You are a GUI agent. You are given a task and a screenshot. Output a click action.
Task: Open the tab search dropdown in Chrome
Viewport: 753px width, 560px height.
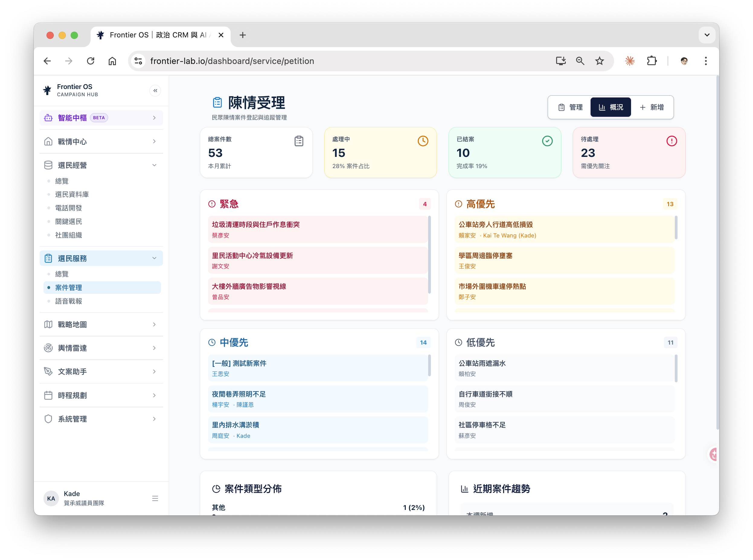[x=707, y=35]
